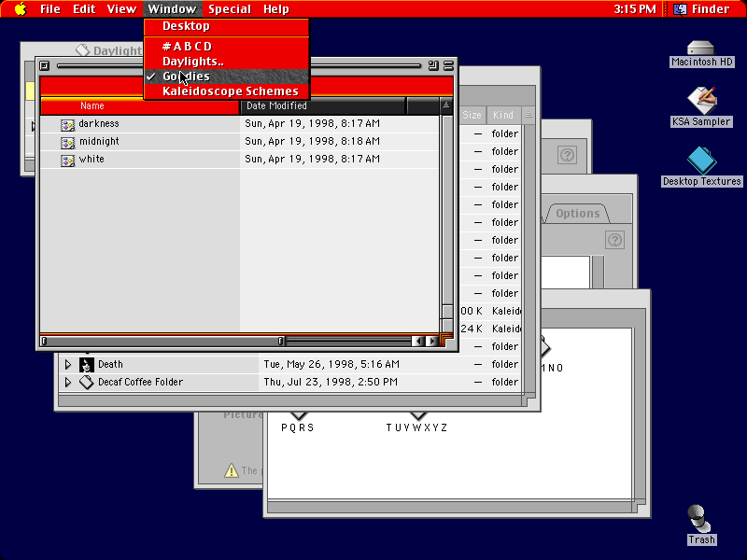The width and height of the screenshot is (747, 560).
Task: Sort by the Kind column header
Action: point(503,115)
